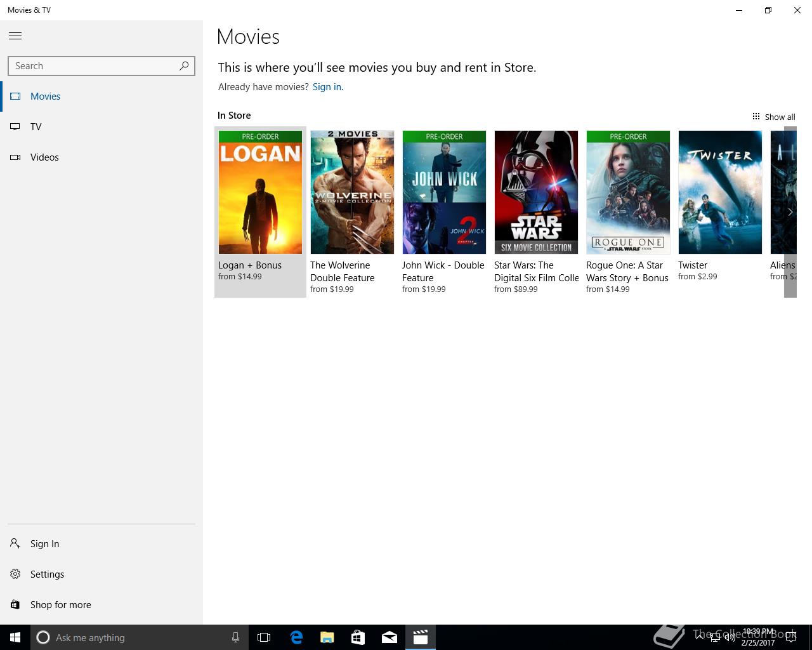The image size is (812, 650).
Task: Open Task View on the taskbar
Action: 264,637
